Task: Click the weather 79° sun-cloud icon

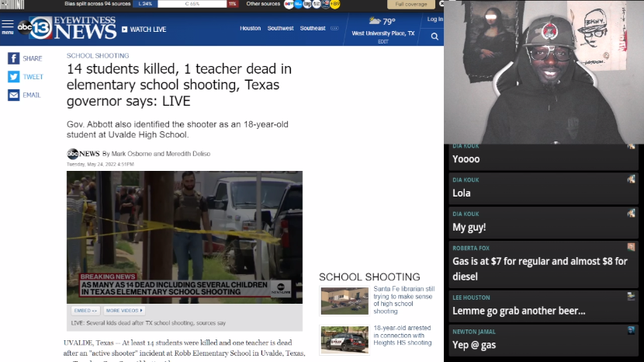Action: tap(375, 21)
